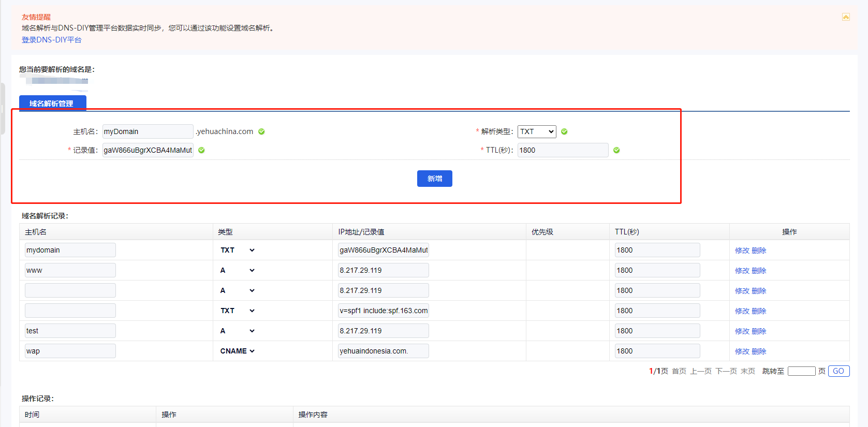Viewport: 868px width, 427px height.
Task: Collapse the friendly reminder notice panel
Action: coord(846,17)
